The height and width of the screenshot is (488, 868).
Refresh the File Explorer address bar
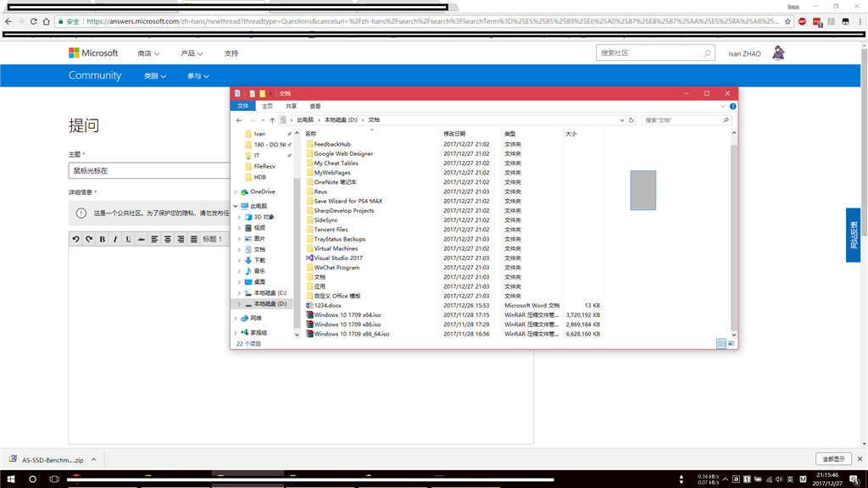[631, 120]
